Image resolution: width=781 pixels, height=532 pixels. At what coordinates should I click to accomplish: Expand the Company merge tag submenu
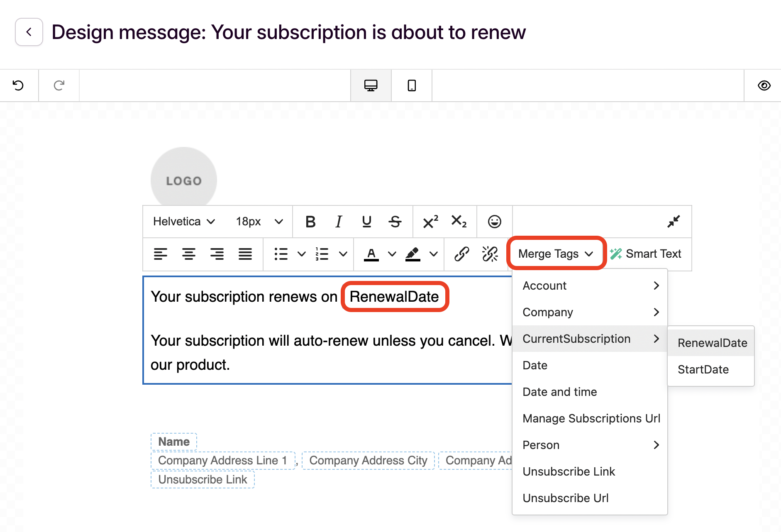click(x=590, y=312)
